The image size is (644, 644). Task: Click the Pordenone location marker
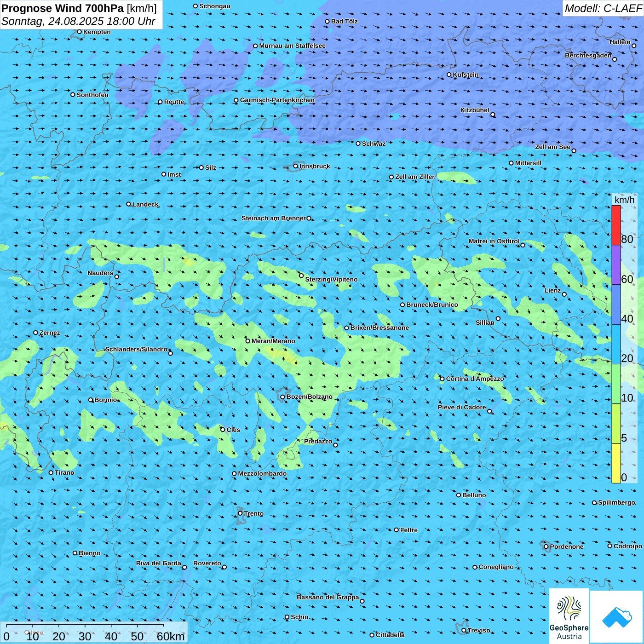(x=546, y=546)
